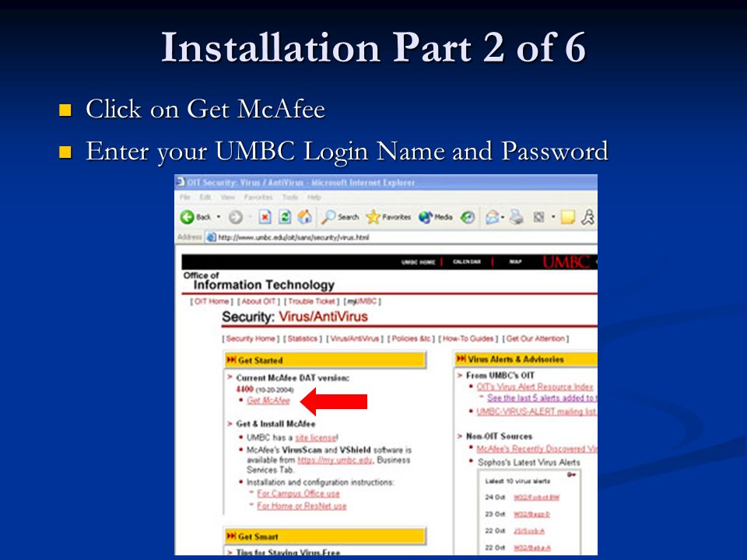
Task: Open For Home or ResNet use instructions
Action: pos(302,506)
